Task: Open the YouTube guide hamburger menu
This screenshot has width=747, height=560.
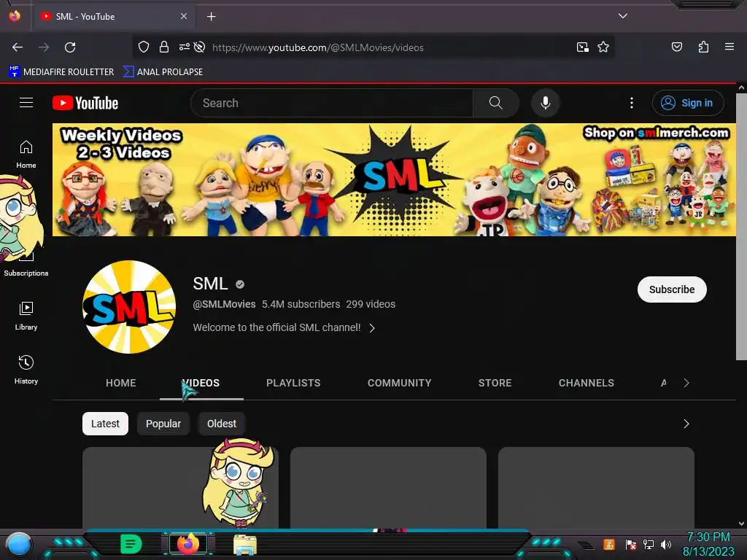Action: [26, 102]
